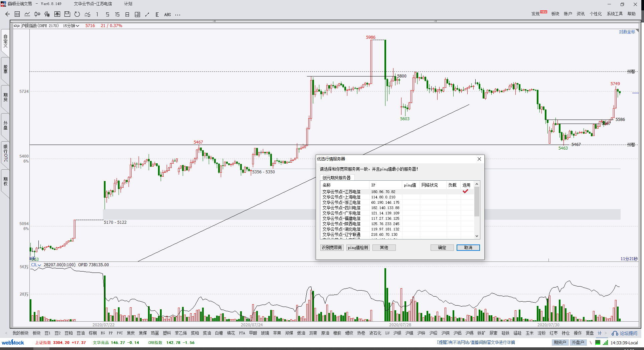
Task: Open the 个性化 menu
Action: tap(596, 14)
